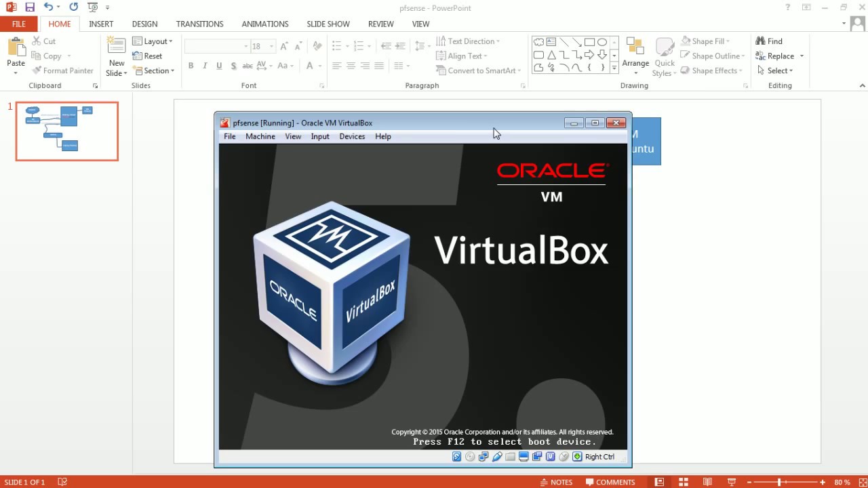Open VirtualBox View menu
Image resolution: width=868 pixels, height=488 pixels.
[293, 136]
